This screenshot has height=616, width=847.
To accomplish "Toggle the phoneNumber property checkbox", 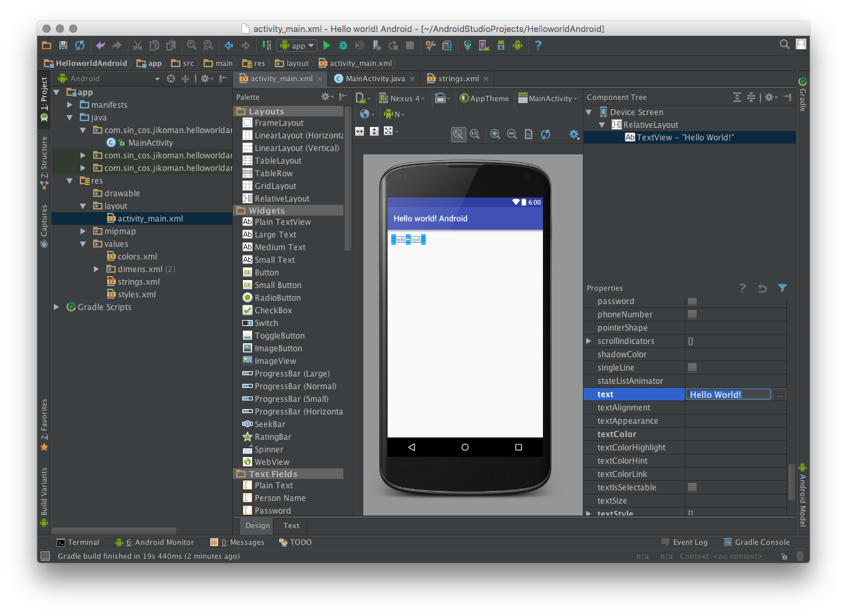I will (692, 314).
